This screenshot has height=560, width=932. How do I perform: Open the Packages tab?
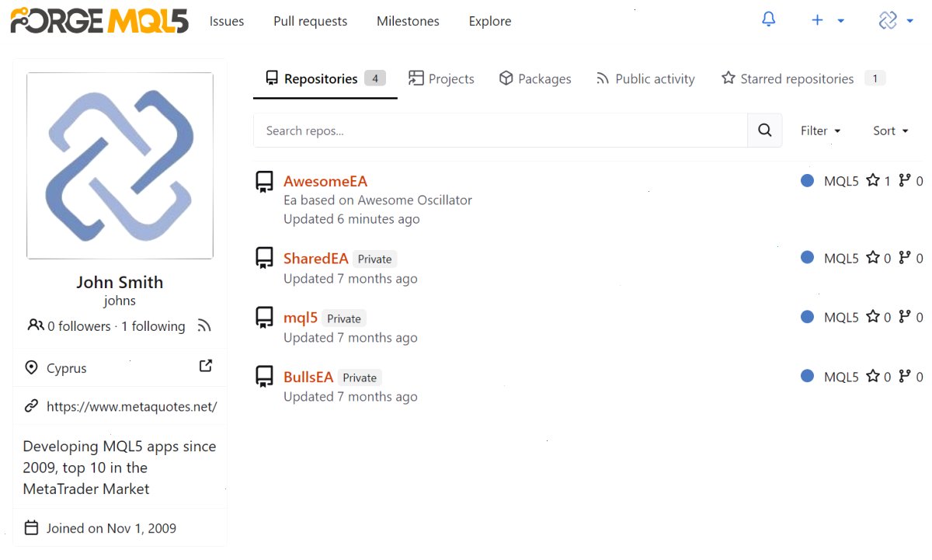(535, 78)
